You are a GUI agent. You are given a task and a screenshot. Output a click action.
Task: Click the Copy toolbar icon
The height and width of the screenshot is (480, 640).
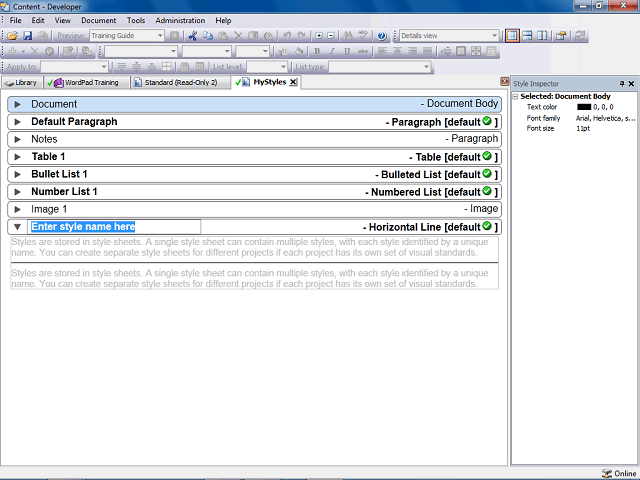click(208, 36)
